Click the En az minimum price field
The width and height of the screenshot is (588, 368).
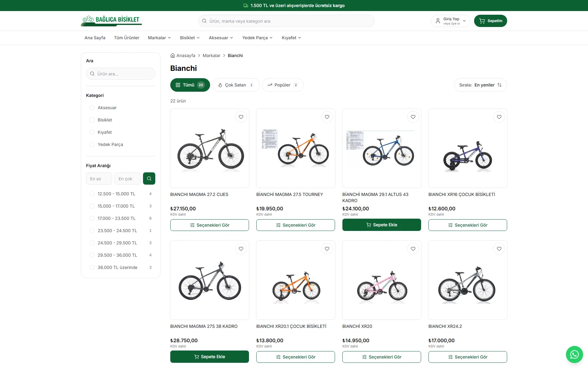[99, 178]
